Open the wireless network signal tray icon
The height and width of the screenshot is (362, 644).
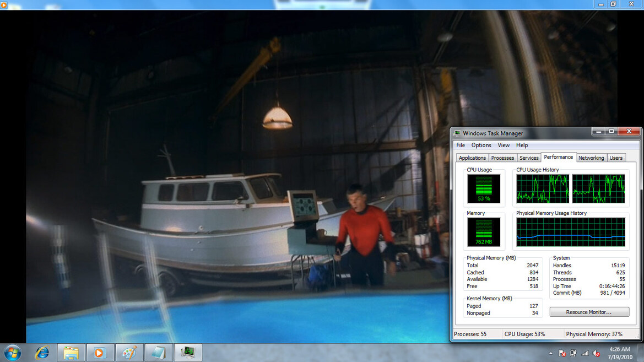[x=585, y=353]
